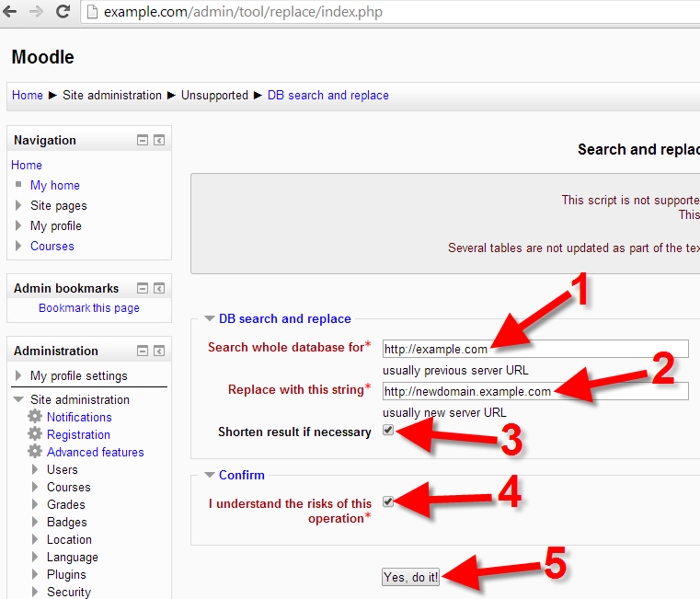Screen dimensions: 700x599
Task: Expand My profile in Navigation
Action: 18,225
